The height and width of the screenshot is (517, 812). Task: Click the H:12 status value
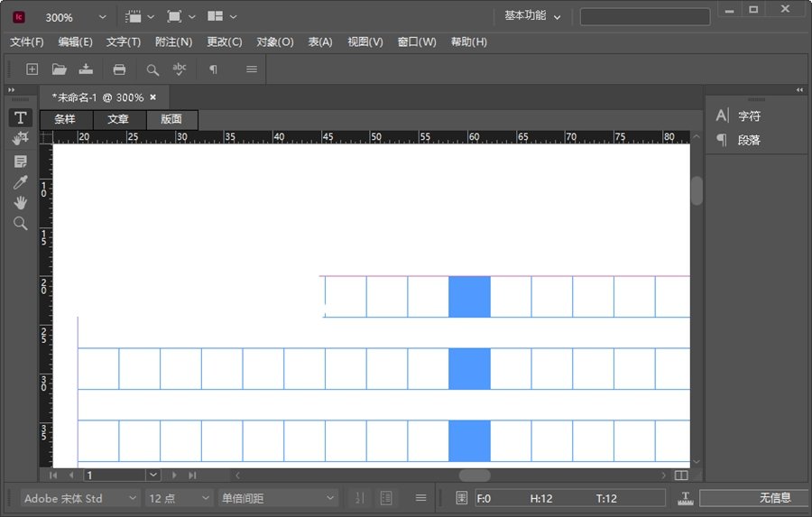click(541, 498)
